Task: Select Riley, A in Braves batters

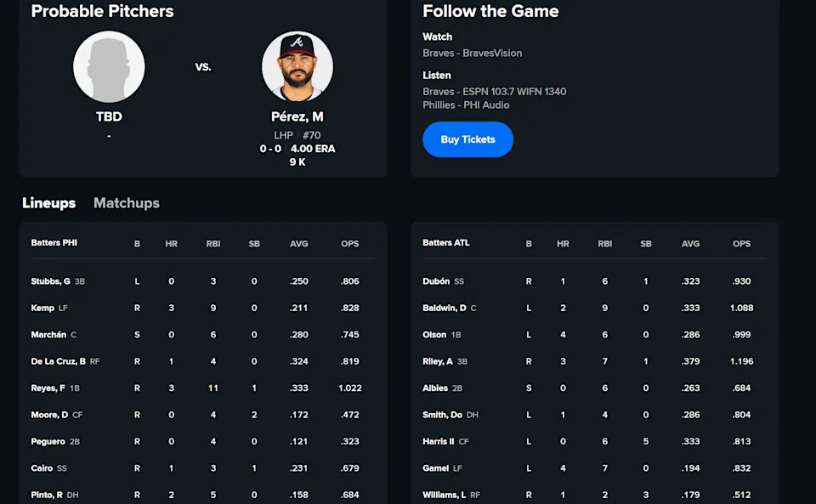Action: pos(438,361)
